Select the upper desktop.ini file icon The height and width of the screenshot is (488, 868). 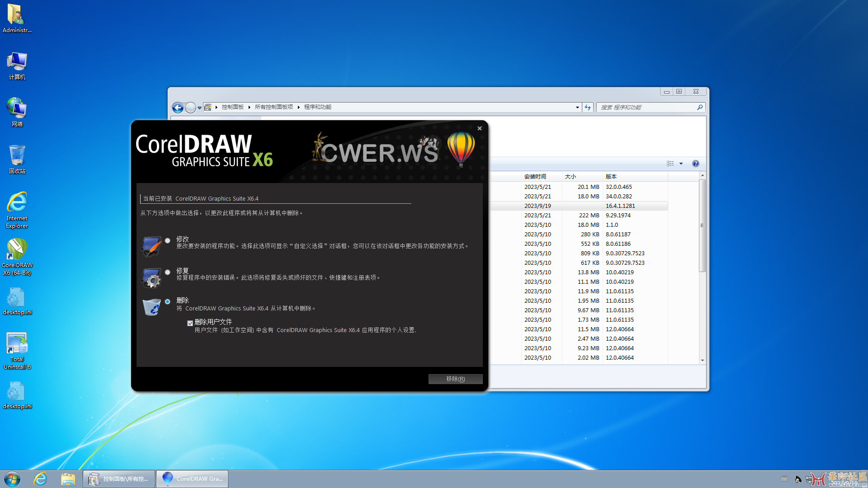[17, 301]
